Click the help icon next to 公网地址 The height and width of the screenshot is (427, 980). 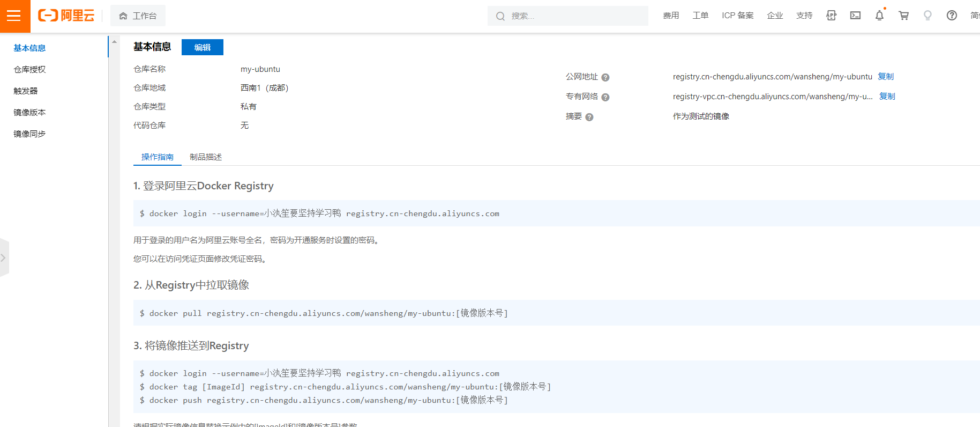coord(605,77)
